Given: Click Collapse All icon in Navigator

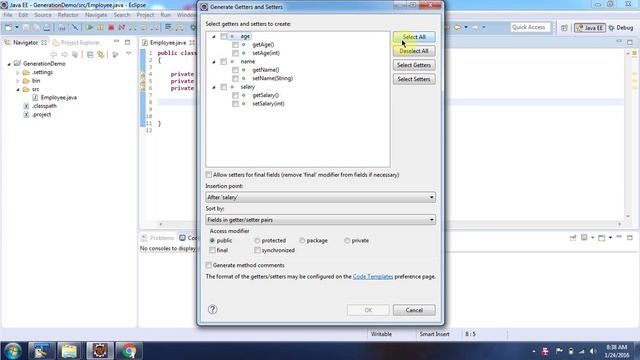Looking at the screenshot, I should tap(90, 54).
